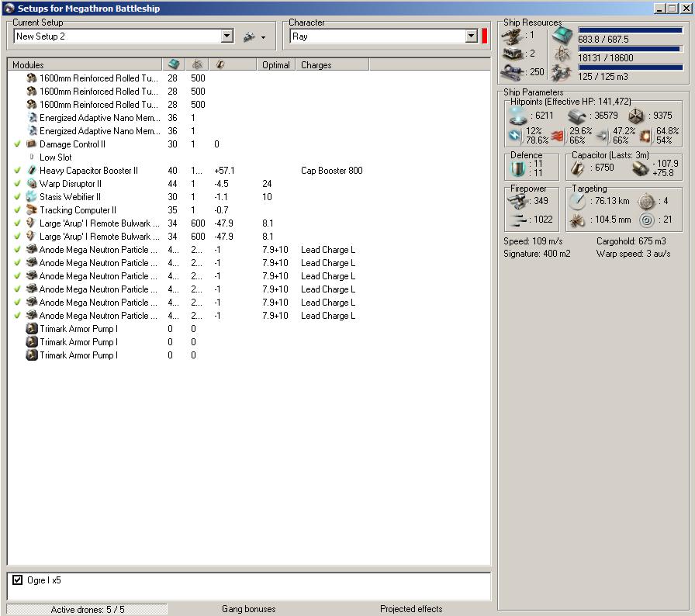This screenshot has height=616, width=695.
Task: Click the Warp speed: 3 au/s value
Action: 633,254
